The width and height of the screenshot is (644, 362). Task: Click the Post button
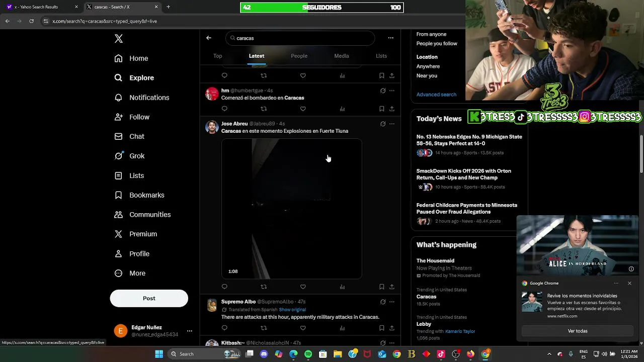(149, 298)
